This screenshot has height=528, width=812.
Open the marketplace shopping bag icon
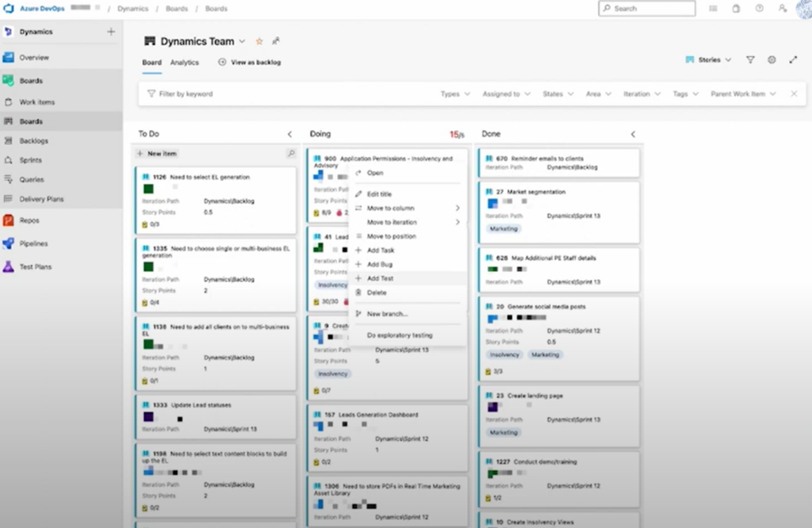(736, 8)
